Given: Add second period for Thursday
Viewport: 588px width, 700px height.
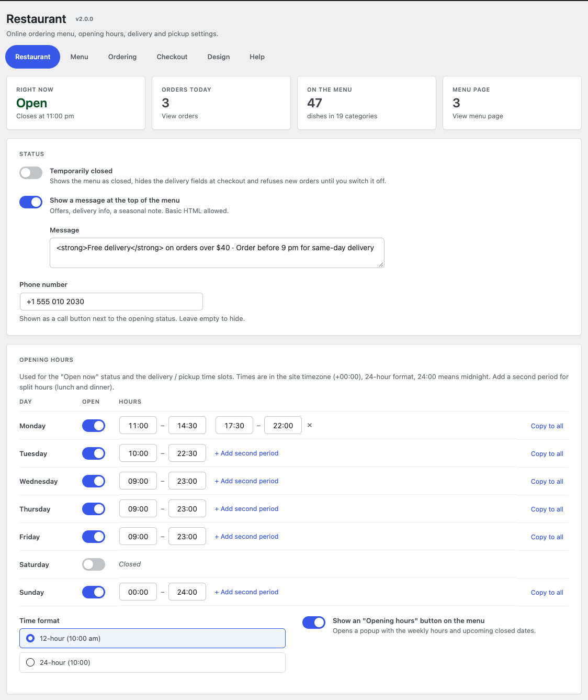Looking at the screenshot, I should coord(246,509).
